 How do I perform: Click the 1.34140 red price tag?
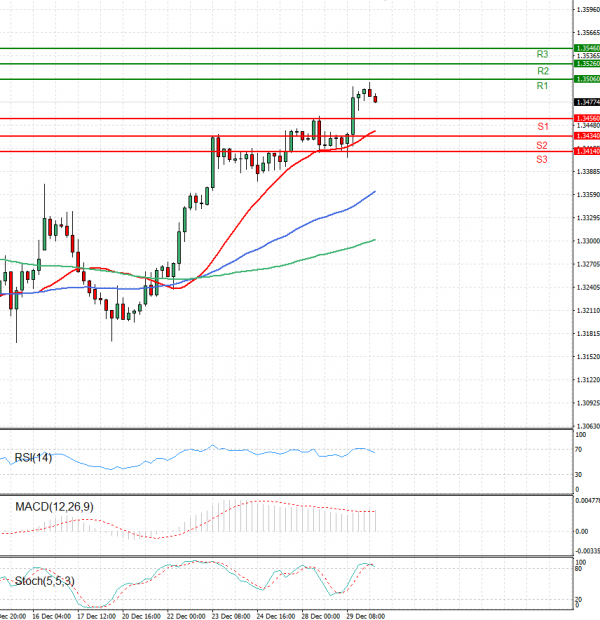587,151
